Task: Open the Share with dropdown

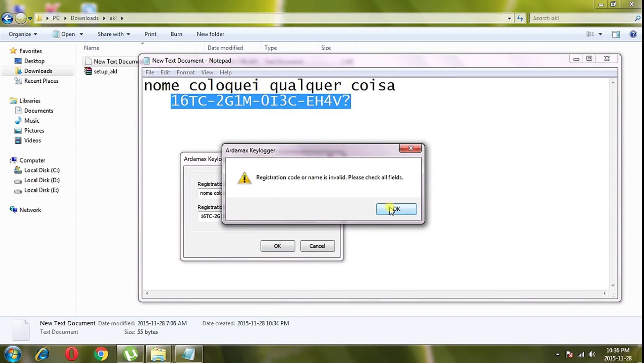Action: 114,34
